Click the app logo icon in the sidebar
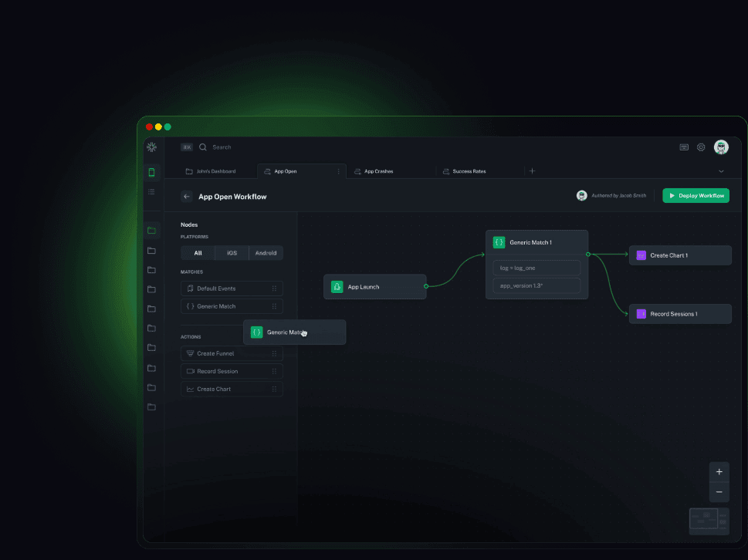Screen dimensions: 748x560 (152, 147)
